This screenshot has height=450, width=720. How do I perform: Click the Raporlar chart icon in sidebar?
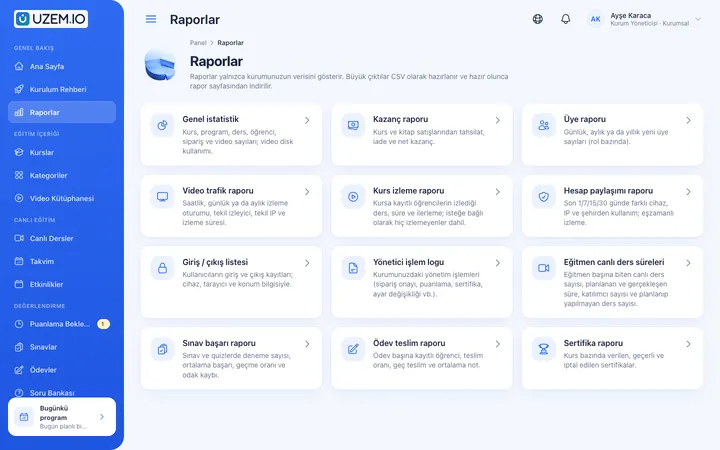click(x=19, y=112)
